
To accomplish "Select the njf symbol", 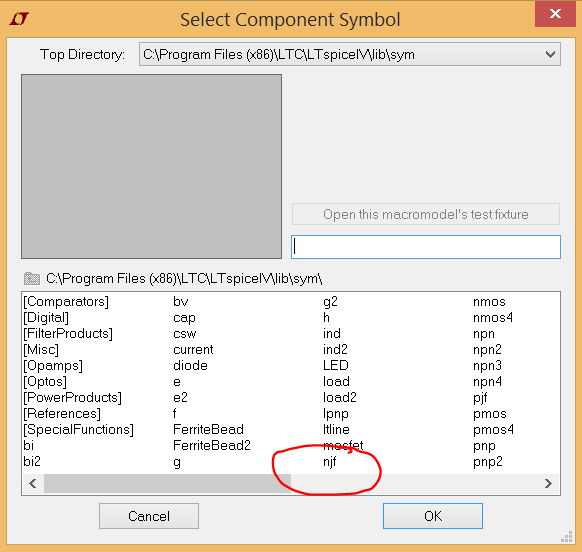I will pyautogui.click(x=330, y=462).
